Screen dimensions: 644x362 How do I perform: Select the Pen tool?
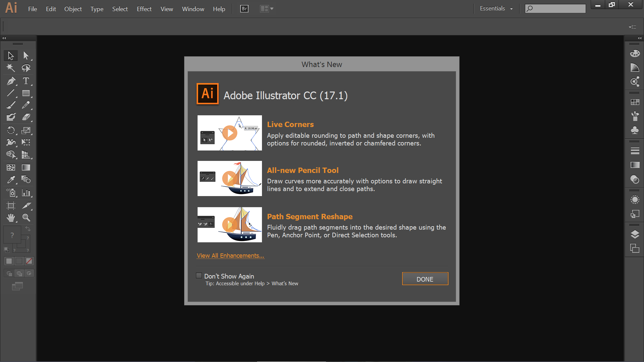(11, 81)
